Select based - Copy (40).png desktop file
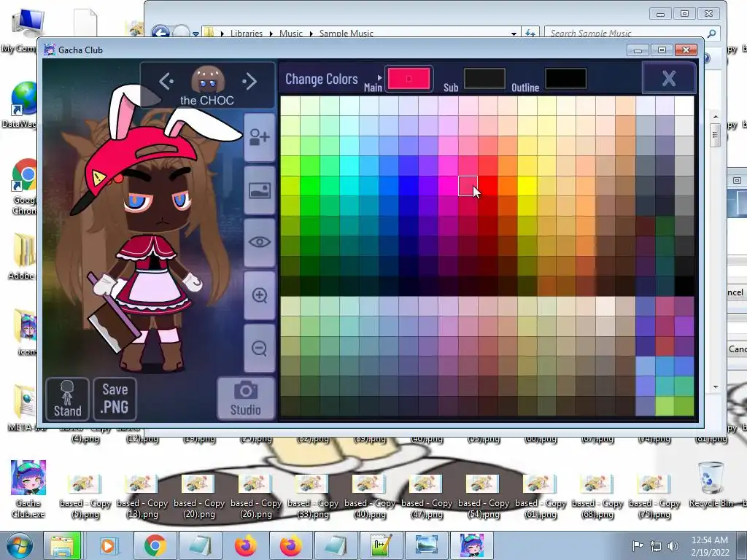Viewport: 747px width, 560px height. [370, 496]
